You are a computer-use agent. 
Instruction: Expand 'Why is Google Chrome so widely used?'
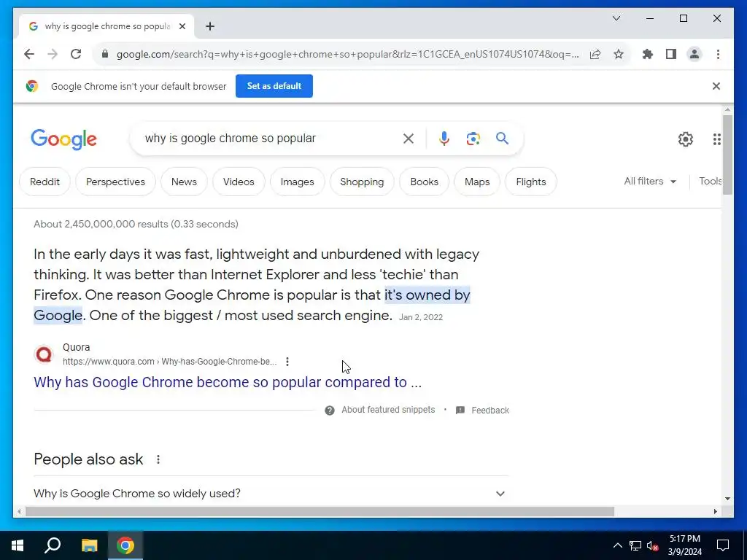[x=271, y=494]
